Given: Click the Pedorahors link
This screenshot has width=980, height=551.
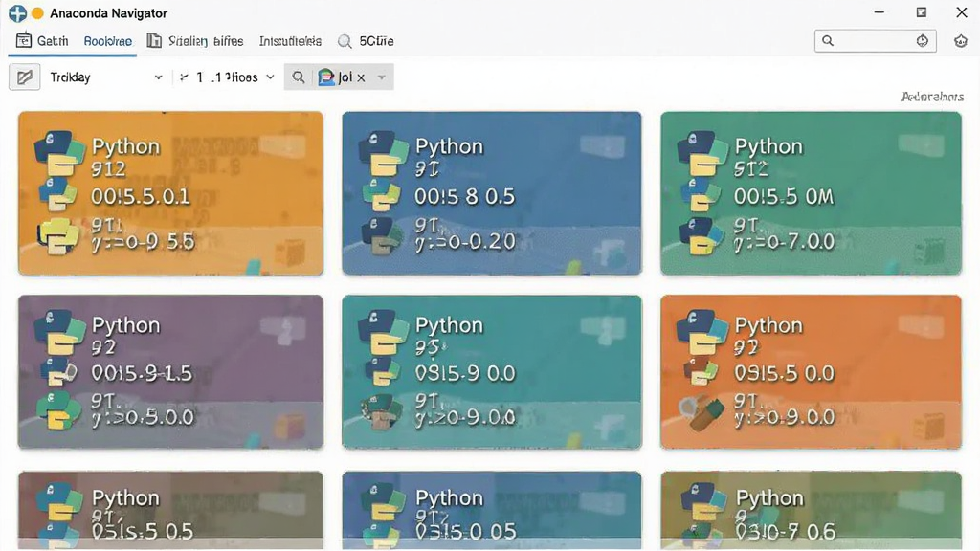Looking at the screenshot, I should [x=932, y=97].
